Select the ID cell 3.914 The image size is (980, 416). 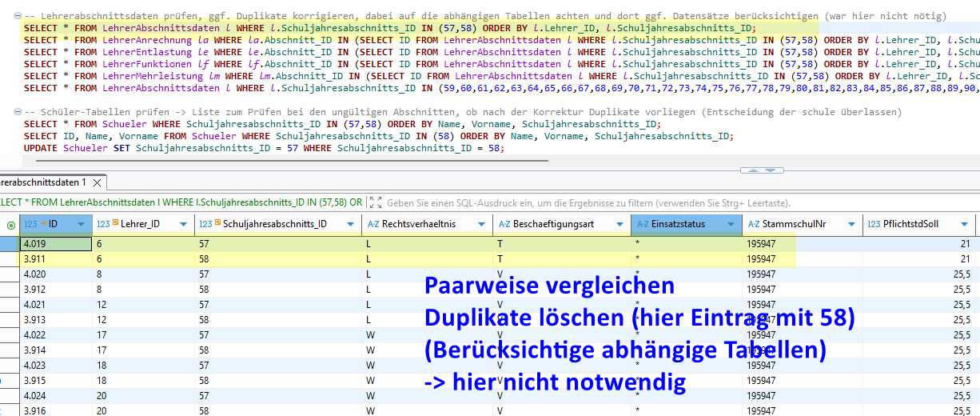56,350
